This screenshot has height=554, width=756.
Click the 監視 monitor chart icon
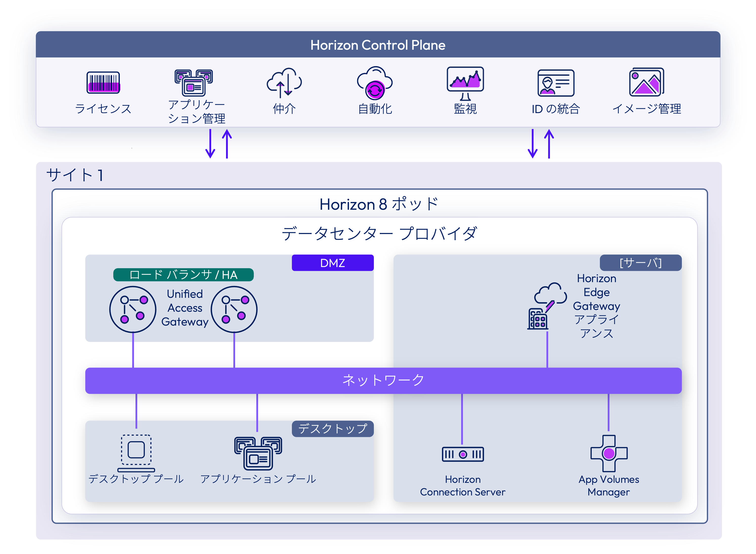[465, 83]
